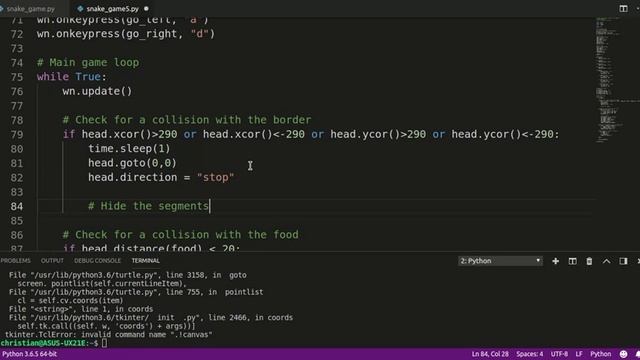
Task: Click Python language mode in status bar
Action: pos(600,354)
